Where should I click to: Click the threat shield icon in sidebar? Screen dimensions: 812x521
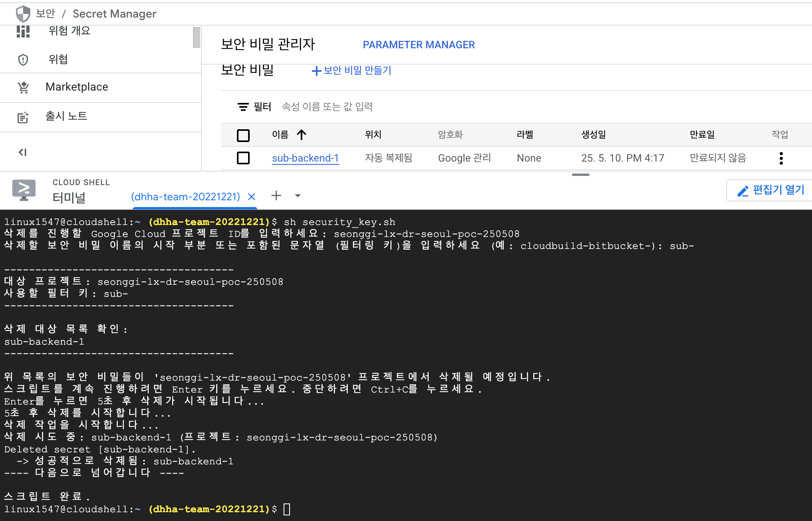click(23, 60)
